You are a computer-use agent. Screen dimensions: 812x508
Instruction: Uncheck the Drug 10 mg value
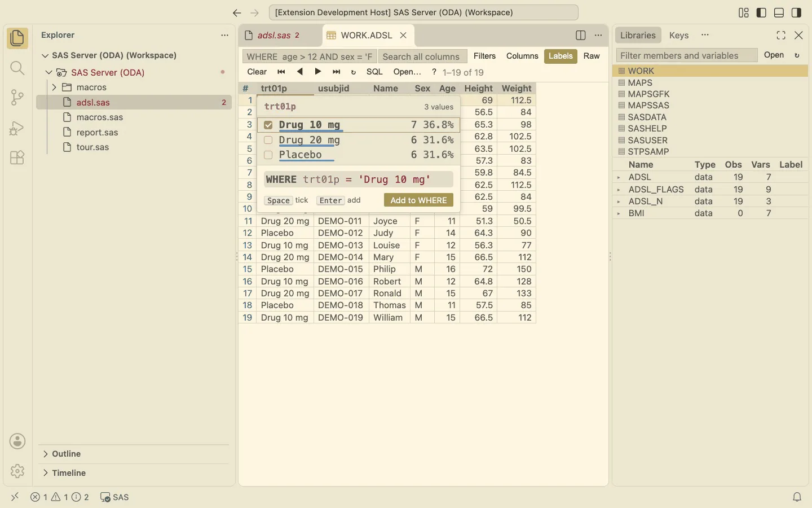268,125
